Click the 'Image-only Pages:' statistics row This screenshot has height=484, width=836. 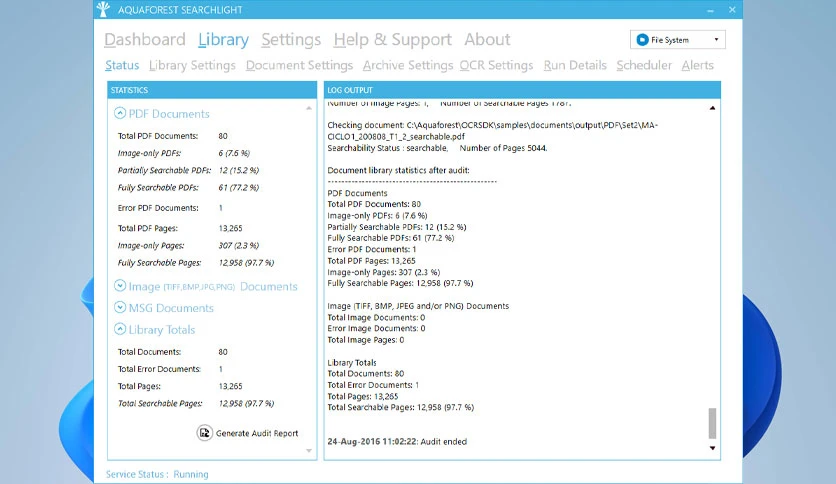188,245
